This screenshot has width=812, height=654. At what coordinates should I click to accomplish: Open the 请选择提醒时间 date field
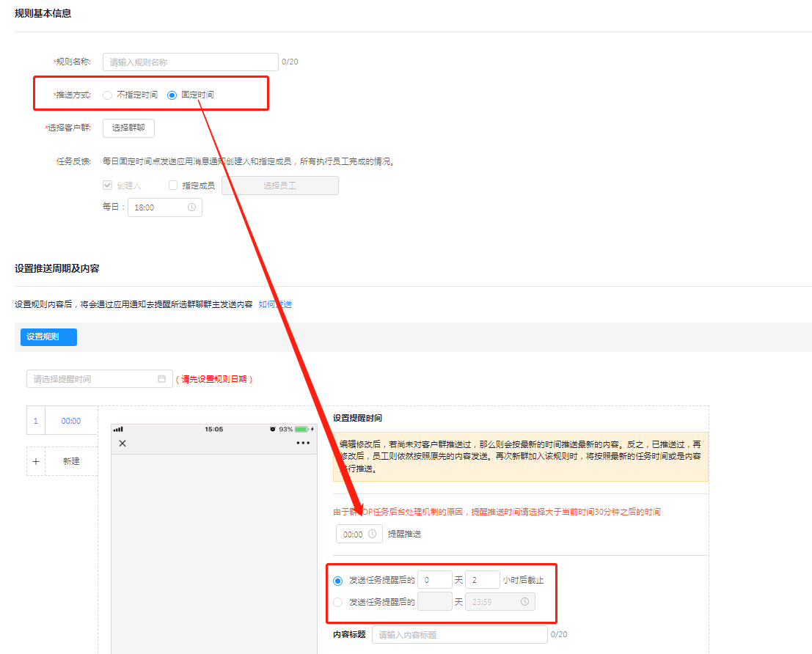click(100, 378)
